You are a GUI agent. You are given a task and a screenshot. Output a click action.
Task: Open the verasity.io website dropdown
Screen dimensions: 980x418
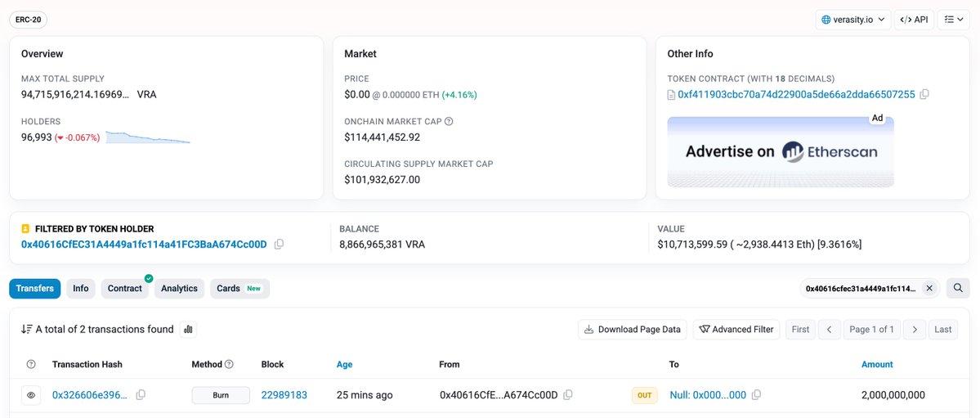852,20
